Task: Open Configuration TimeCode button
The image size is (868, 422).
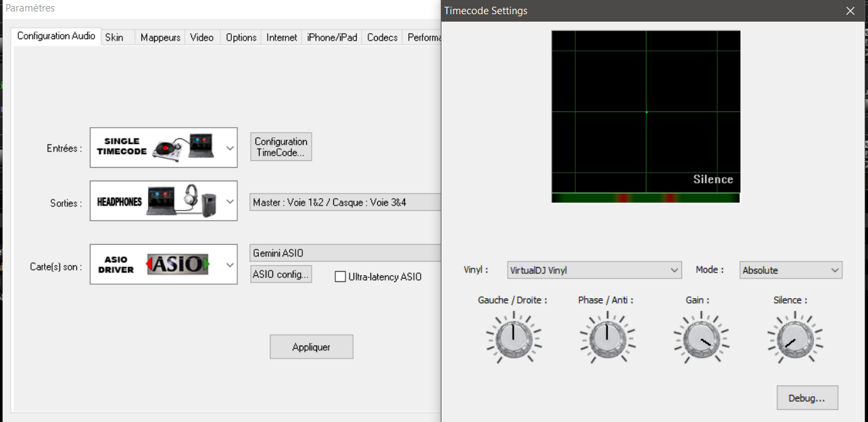Action: (281, 147)
